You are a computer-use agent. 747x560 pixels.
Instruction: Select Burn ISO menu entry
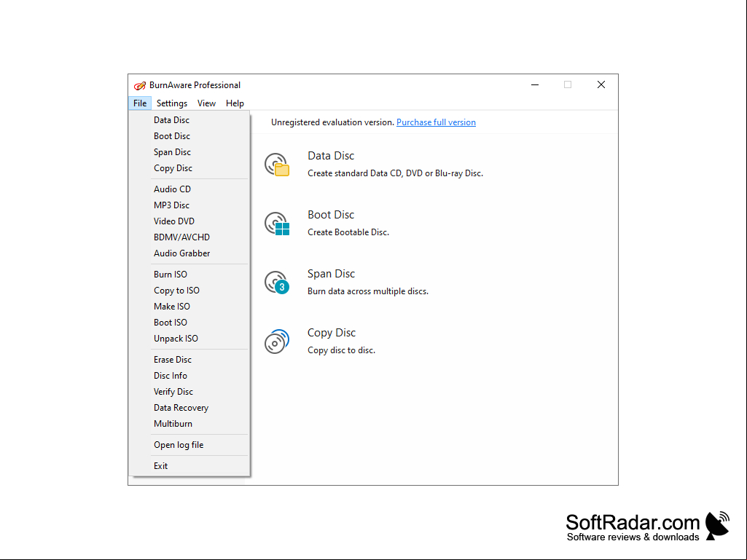(x=189, y=275)
